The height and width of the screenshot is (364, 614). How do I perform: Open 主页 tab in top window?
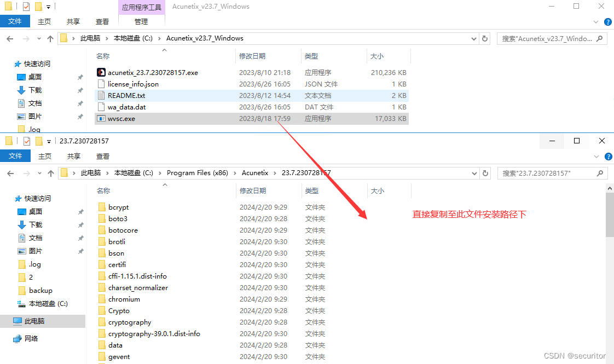44,21
